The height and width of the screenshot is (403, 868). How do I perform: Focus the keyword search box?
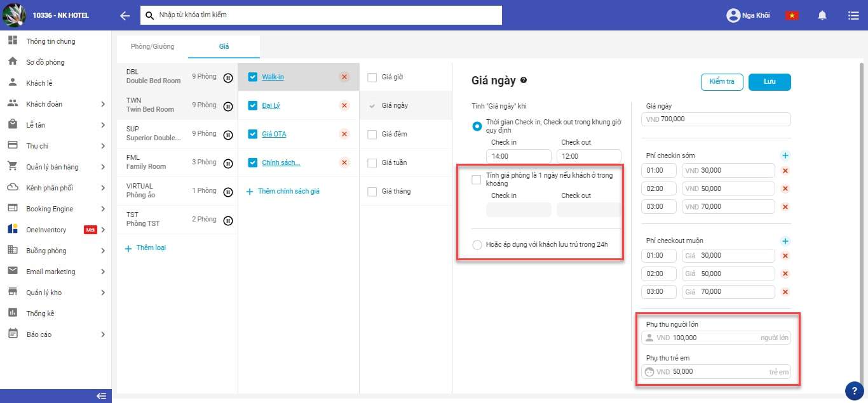(321, 15)
